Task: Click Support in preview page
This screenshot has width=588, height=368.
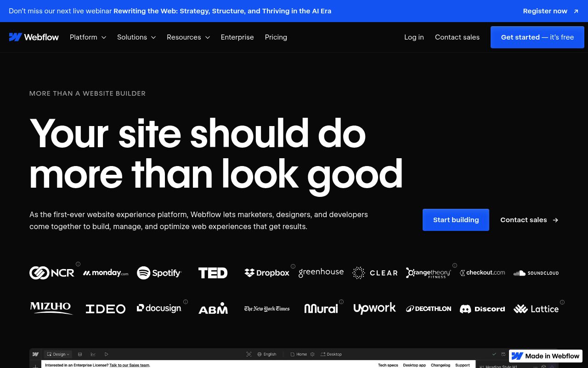Action: click(463, 365)
